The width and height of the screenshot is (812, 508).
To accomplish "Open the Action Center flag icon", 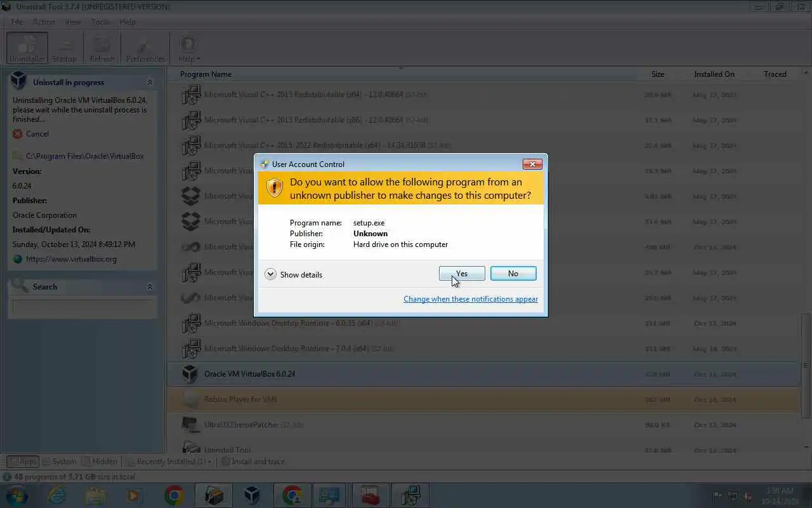I will pyautogui.click(x=717, y=496).
